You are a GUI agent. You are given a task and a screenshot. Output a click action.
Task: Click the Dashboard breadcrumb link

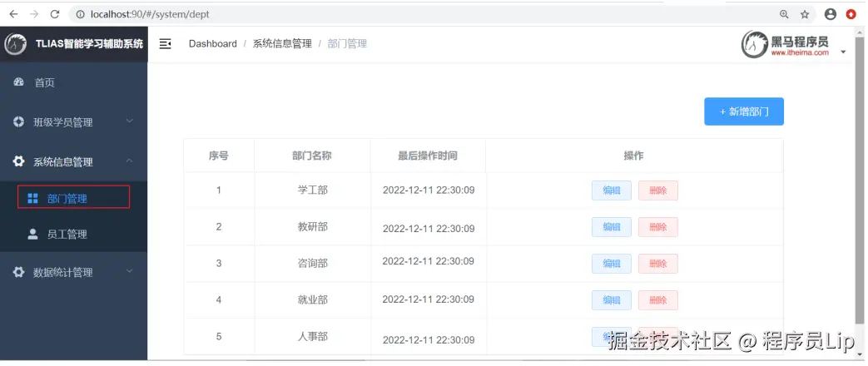[212, 44]
